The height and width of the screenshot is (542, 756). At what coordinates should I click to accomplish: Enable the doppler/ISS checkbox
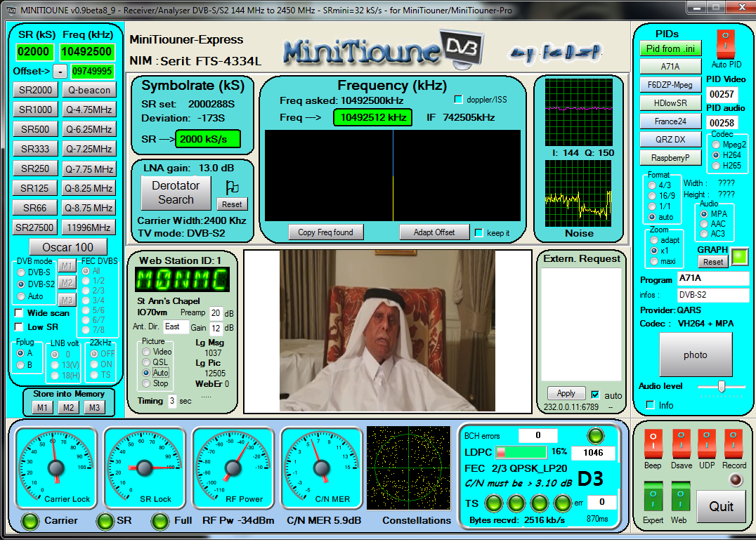point(458,99)
